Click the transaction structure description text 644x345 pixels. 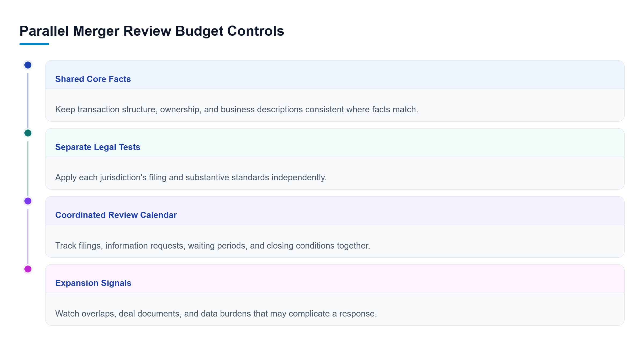[237, 109]
